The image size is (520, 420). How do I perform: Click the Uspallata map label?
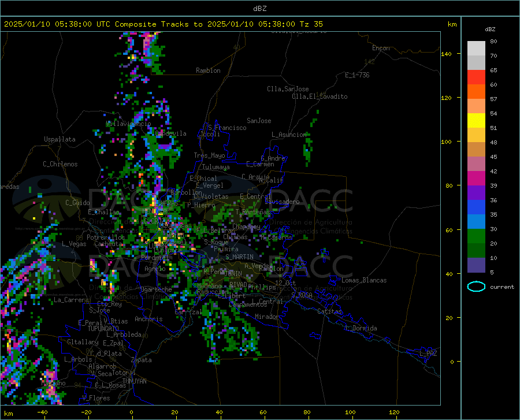(60, 139)
